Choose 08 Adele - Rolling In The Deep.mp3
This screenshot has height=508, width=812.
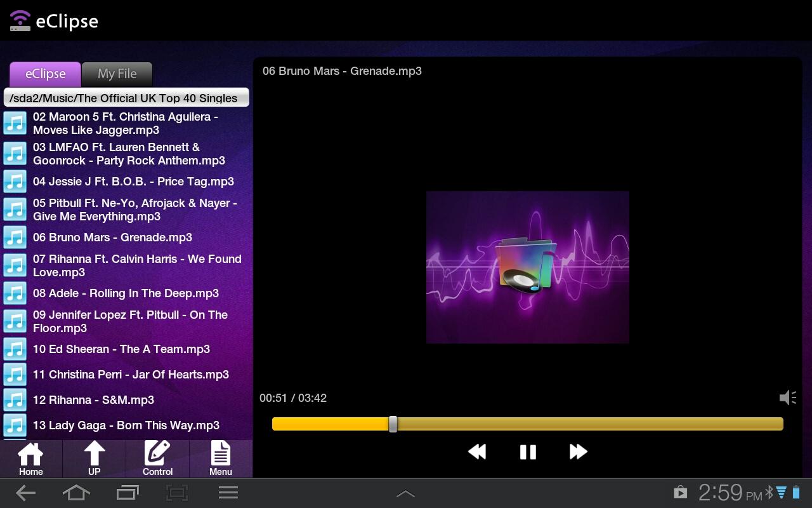pyautogui.click(x=126, y=293)
